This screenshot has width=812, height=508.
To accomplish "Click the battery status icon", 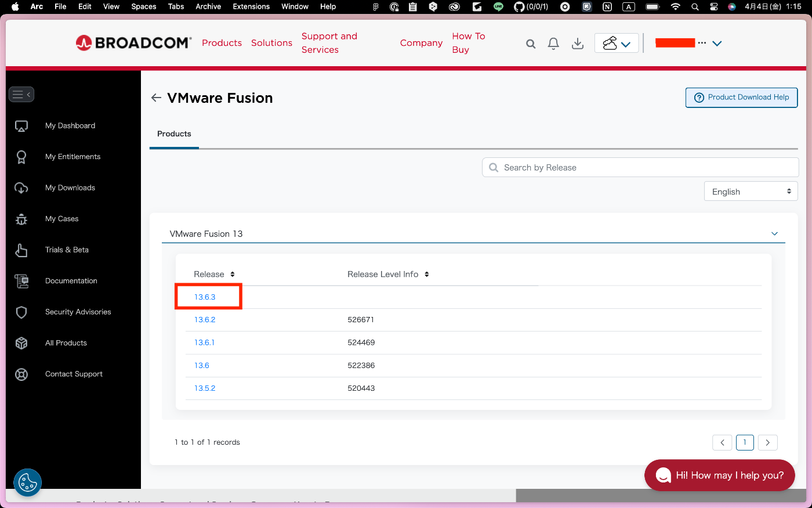I will 653,7.
